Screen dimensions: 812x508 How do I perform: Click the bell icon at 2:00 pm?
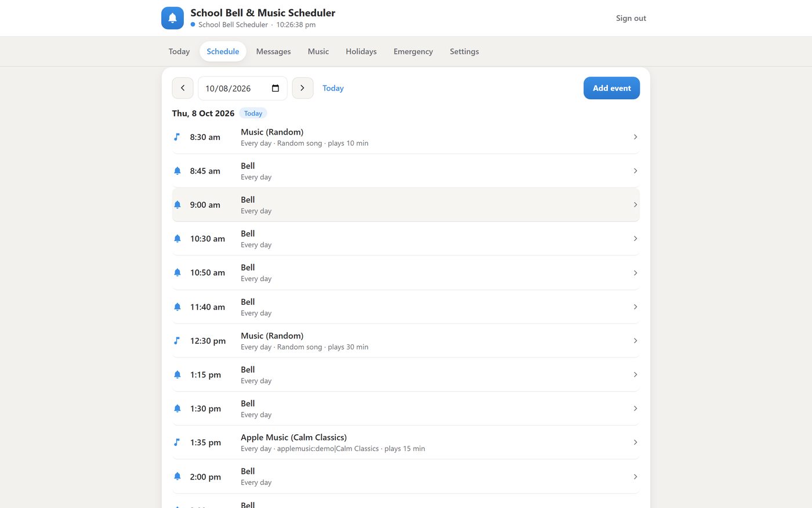[x=177, y=476]
